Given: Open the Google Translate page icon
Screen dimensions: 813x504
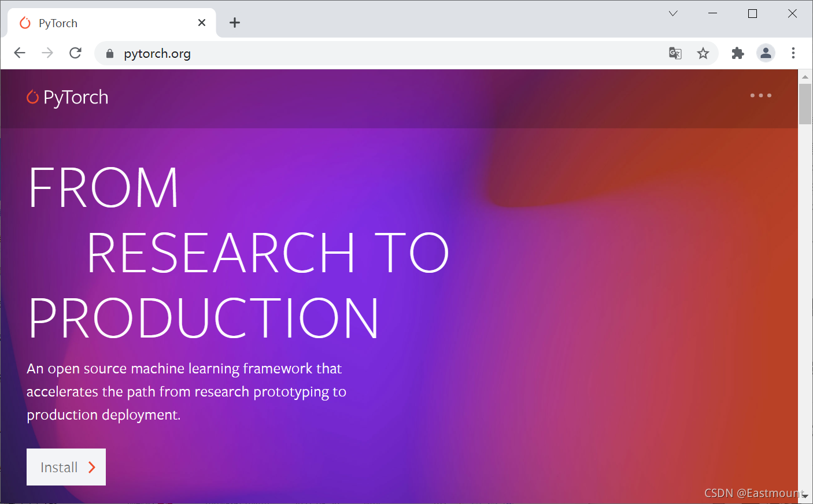Looking at the screenshot, I should [x=675, y=53].
